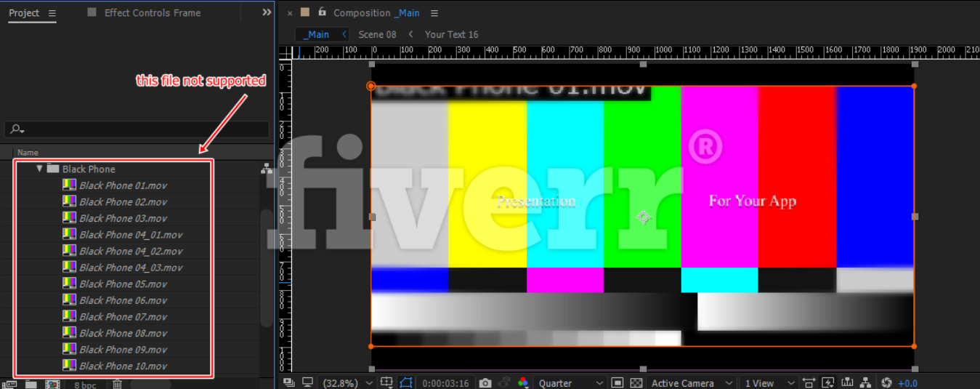Select Black Phone 05.mov
Viewport: 980px width, 389px height.
pyautogui.click(x=123, y=284)
